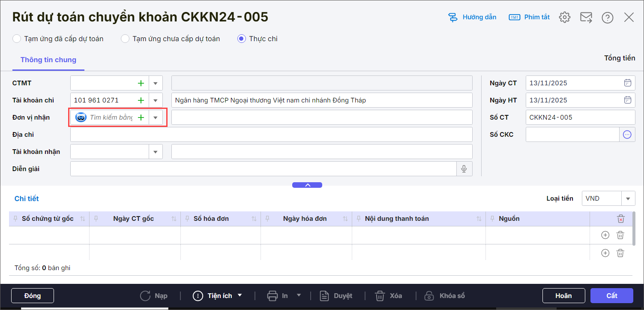Image resolution: width=644 pixels, height=310 pixels.
Task: Click the Cất save button
Action: pyautogui.click(x=611, y=296)
